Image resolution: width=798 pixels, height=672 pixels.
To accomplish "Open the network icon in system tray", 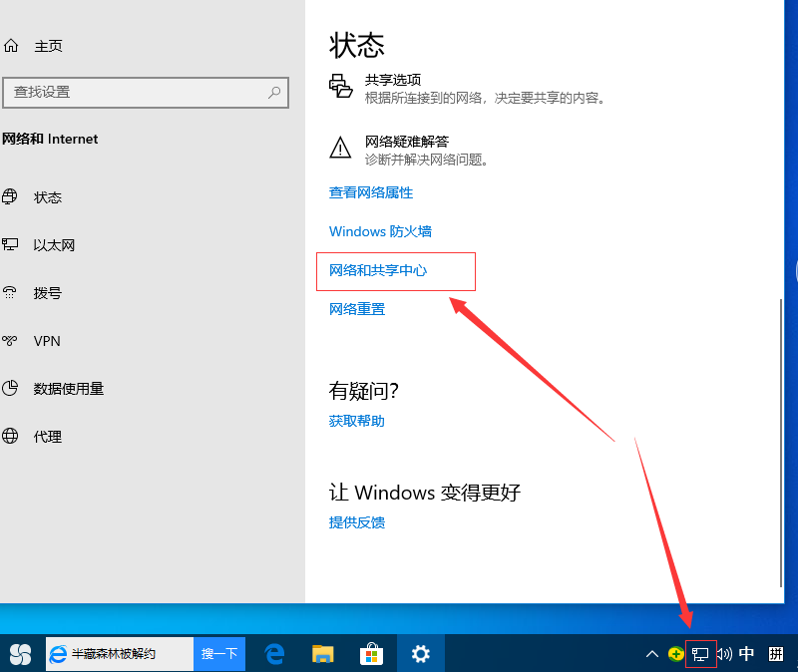I will pos(700,653).
